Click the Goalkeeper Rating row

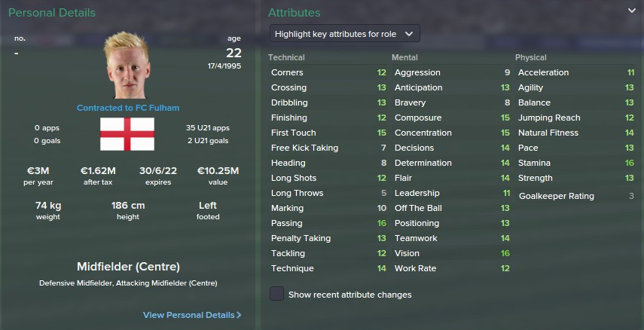[x=575, y=196]
